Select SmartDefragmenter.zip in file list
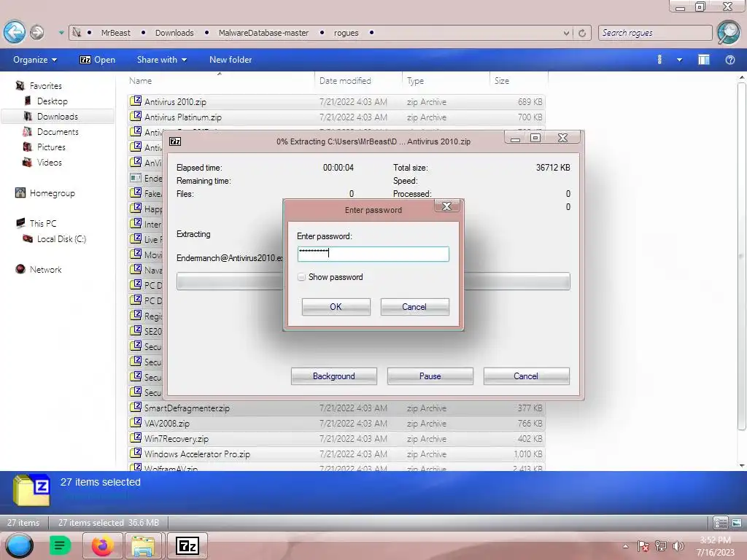The height and width of the screenshot is (560, 747). [336, 408]
